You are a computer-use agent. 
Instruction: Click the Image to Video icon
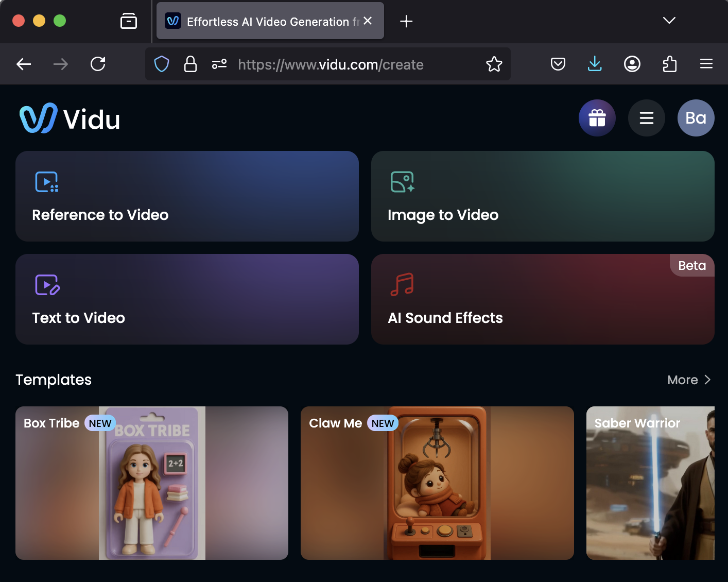click(403, 182)
